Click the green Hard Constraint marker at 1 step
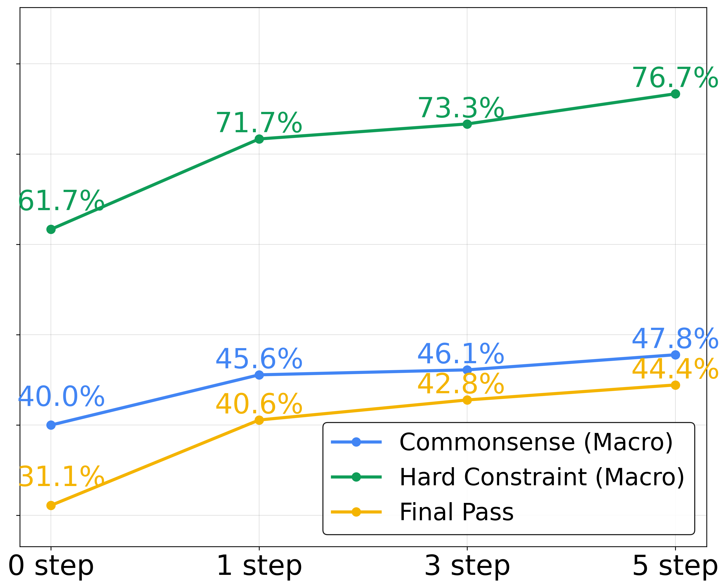727x588 pixels. coord(259,139)
